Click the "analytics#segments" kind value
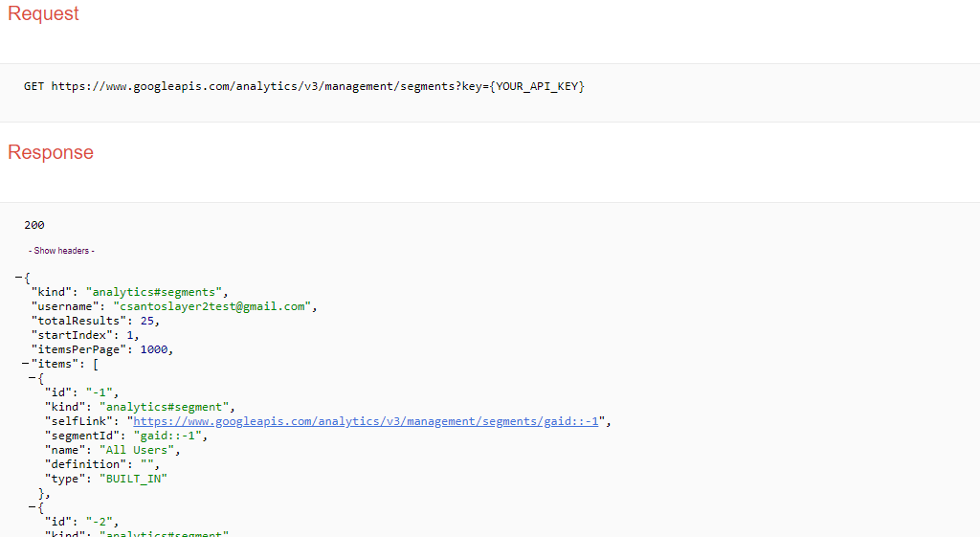The height and width of the screenshot is (537, 980). (157, 292)
